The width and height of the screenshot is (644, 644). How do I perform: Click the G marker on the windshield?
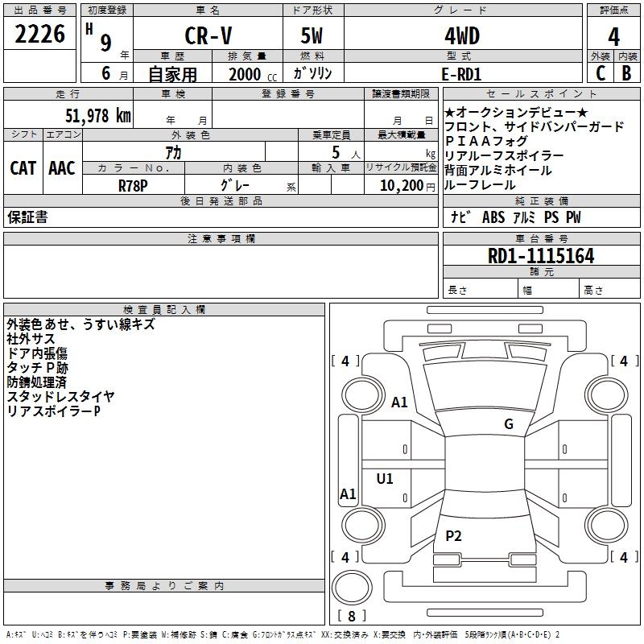tap(508, 424)
